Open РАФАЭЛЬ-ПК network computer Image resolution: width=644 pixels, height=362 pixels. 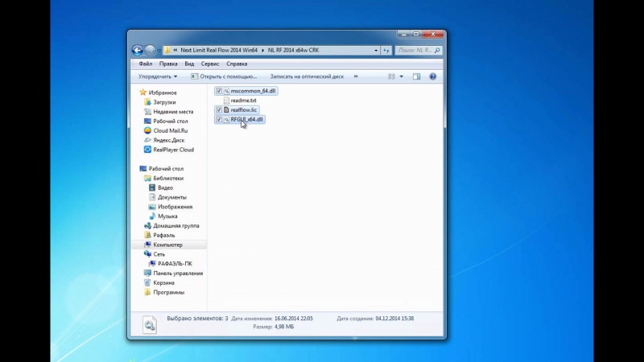tap(175, 264)
